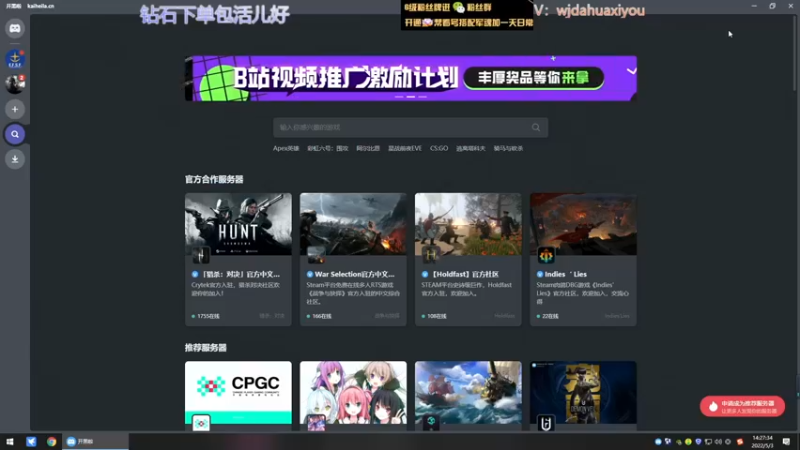
Task: Open the home controller icon in sidebar
Action: [15, 29]
